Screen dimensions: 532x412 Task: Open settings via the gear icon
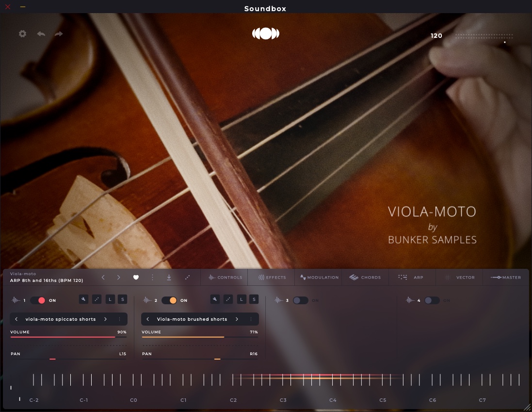pyautogui.click(x=22, y=34)
